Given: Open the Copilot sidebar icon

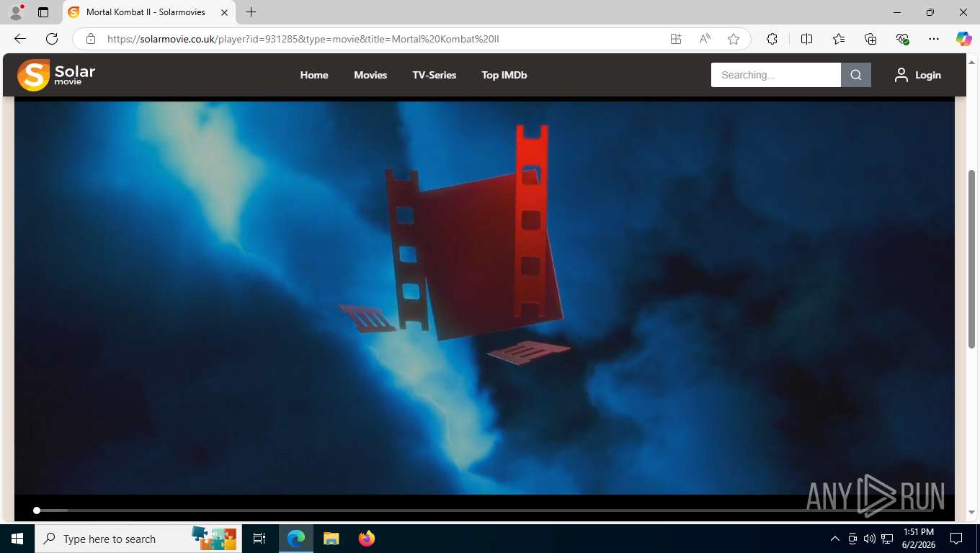Looking at the screenshot, I should [x=964, y=39].
